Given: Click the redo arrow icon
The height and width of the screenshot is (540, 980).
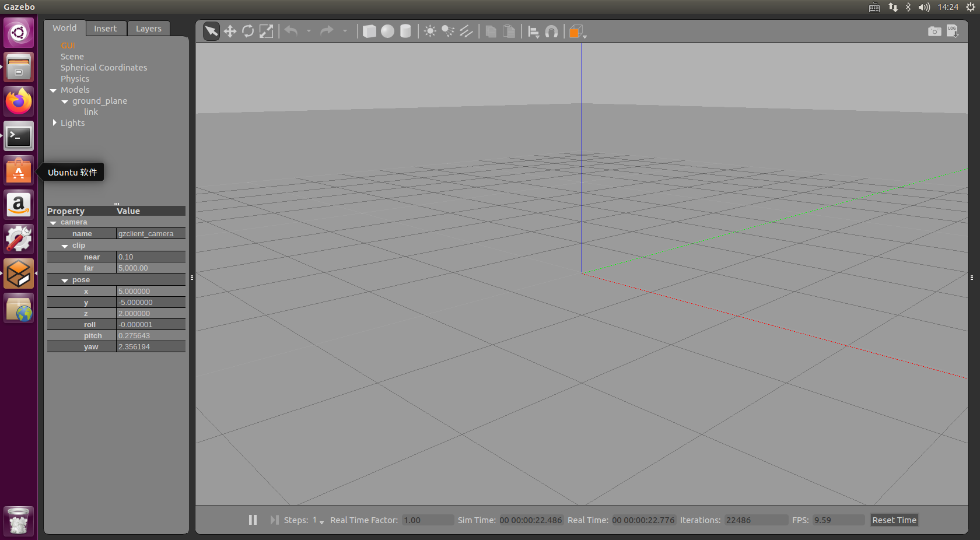Looking at the screenshot, I should [x=327, y=31].
